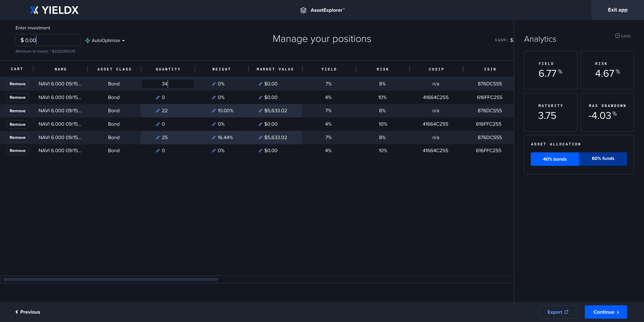Viewport: 644px width, 322px height.
Task: Click the horizontal table scrollbar
Action: (111, 279)
